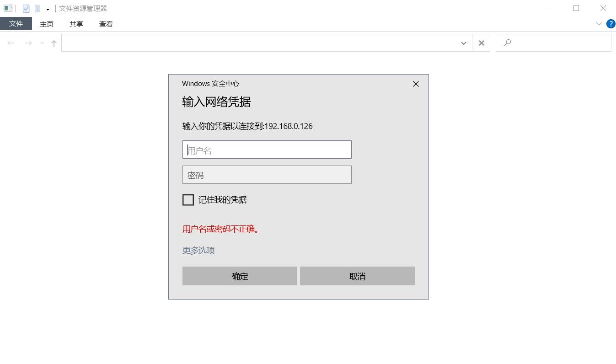Expand the ribbon with the chevron
The image size is (616, 364).
point(599,24)
